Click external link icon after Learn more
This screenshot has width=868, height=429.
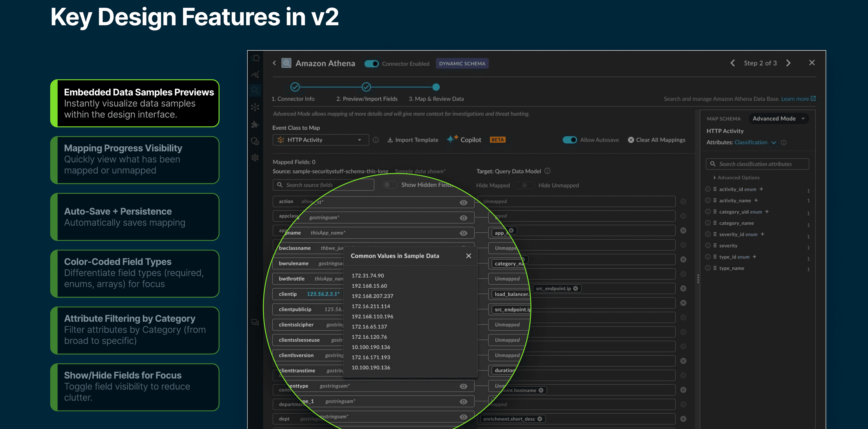(x=813, y=98)
